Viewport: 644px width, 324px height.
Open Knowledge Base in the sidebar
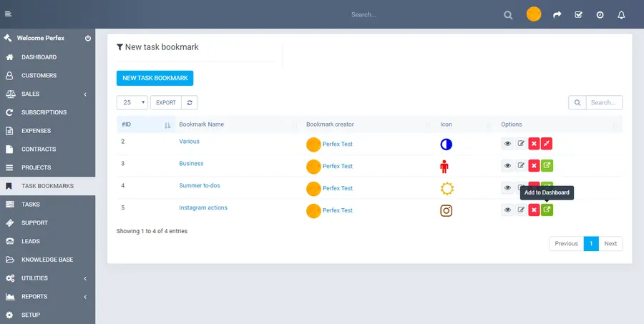[x=48, y=260]
